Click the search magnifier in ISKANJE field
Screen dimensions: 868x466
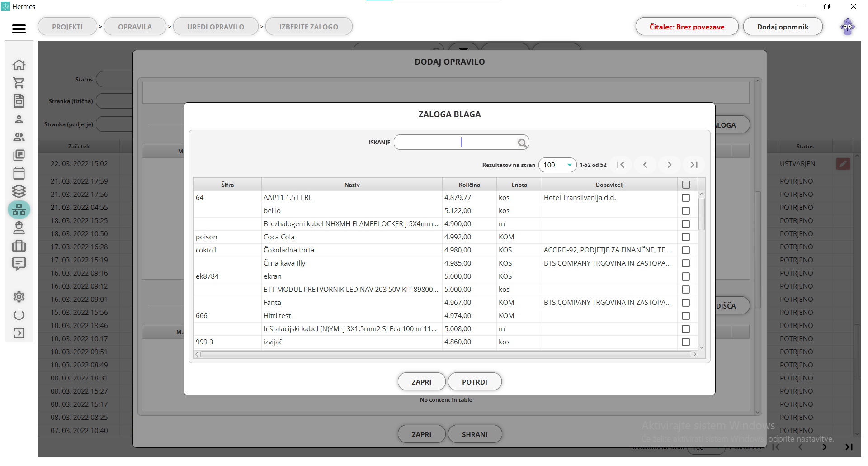[x=522, y=143]
